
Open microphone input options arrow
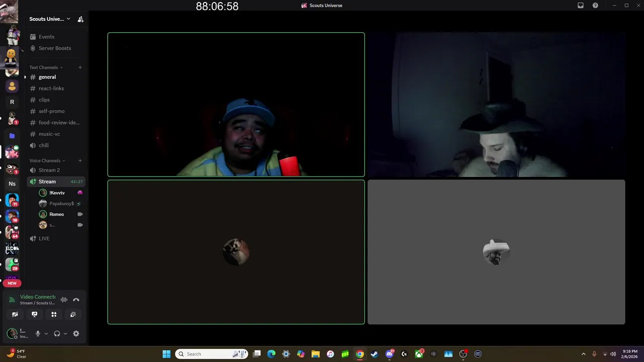46,333
